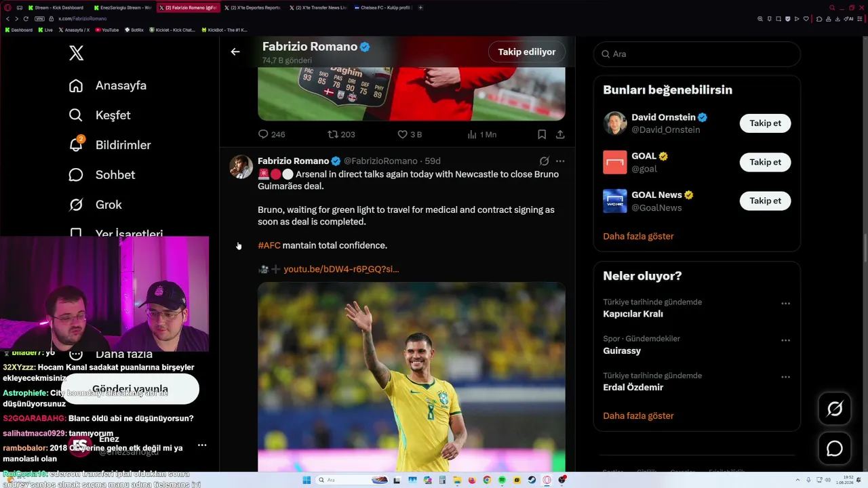Open a new browser tab

pyautogui.click(x=420, y=7)
